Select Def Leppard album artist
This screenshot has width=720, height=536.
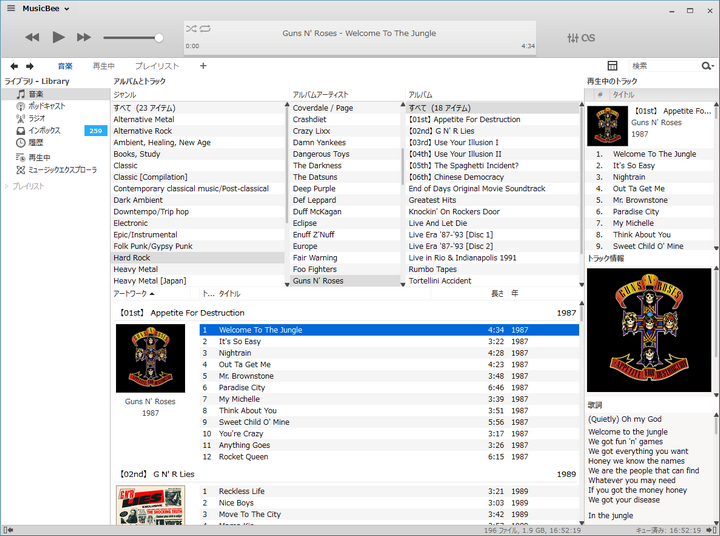[x=346, y=200]
